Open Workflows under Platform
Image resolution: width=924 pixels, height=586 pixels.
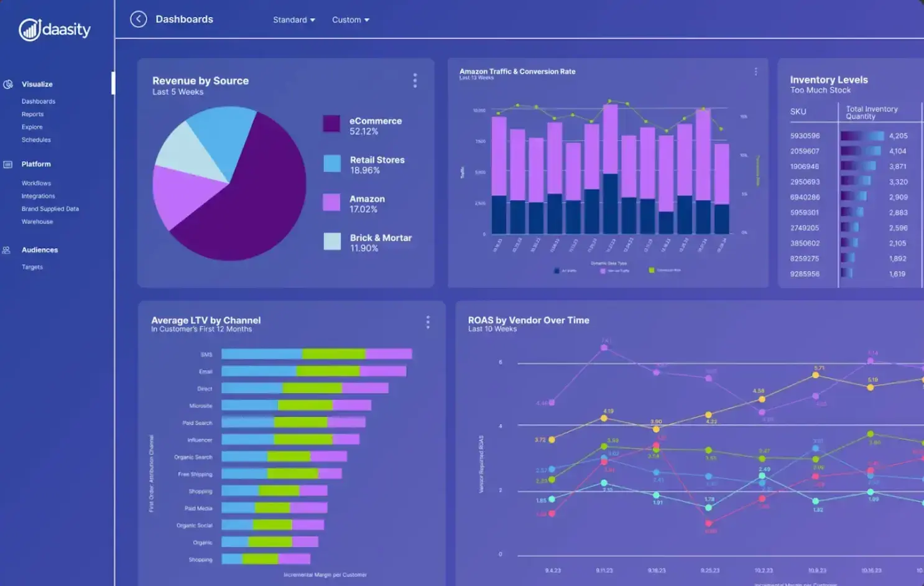click(35, 183)
